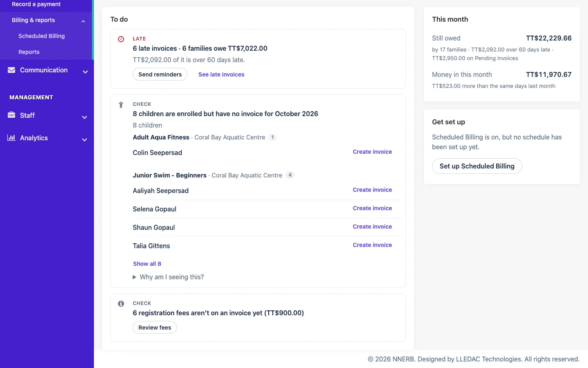Viewport: 588px width, 368px height.
Task: Create invoice for Shaun Gopaul
Action: point(372,227)
